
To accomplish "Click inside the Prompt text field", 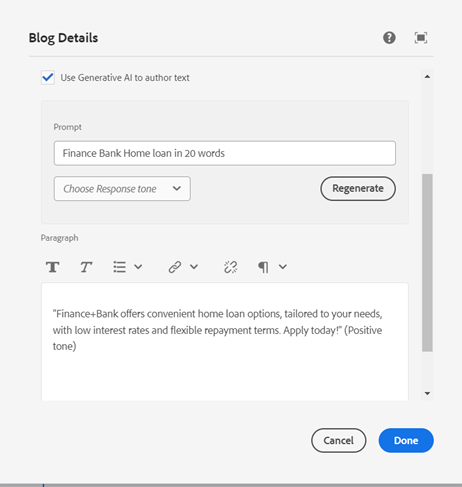I will coord(225,153).
